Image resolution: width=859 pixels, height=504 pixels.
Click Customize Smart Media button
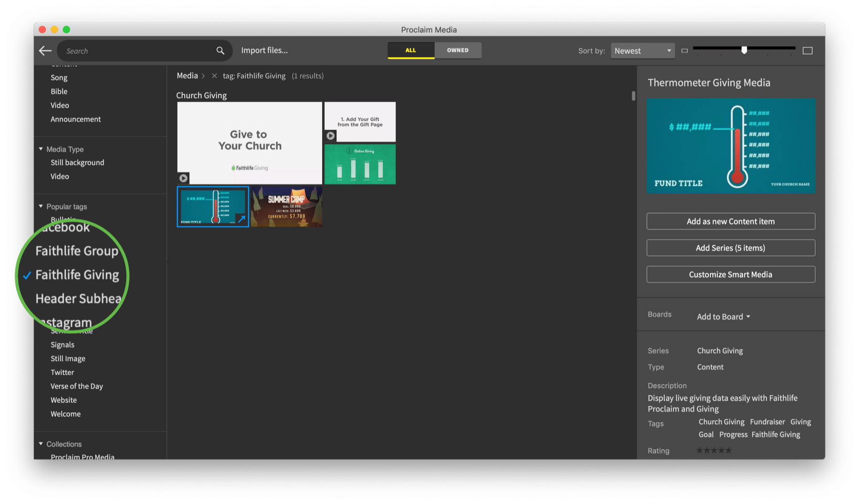pos(731,274)
